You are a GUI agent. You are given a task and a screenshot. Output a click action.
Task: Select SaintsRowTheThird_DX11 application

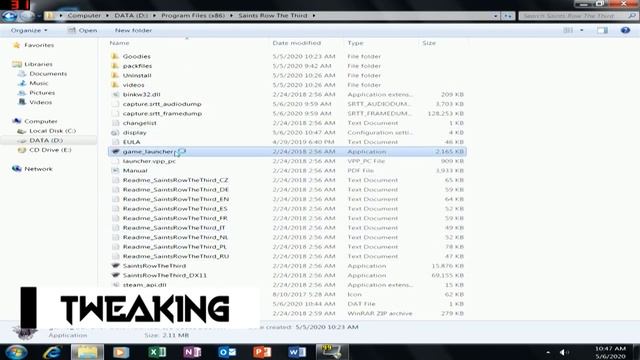point(164,276)
